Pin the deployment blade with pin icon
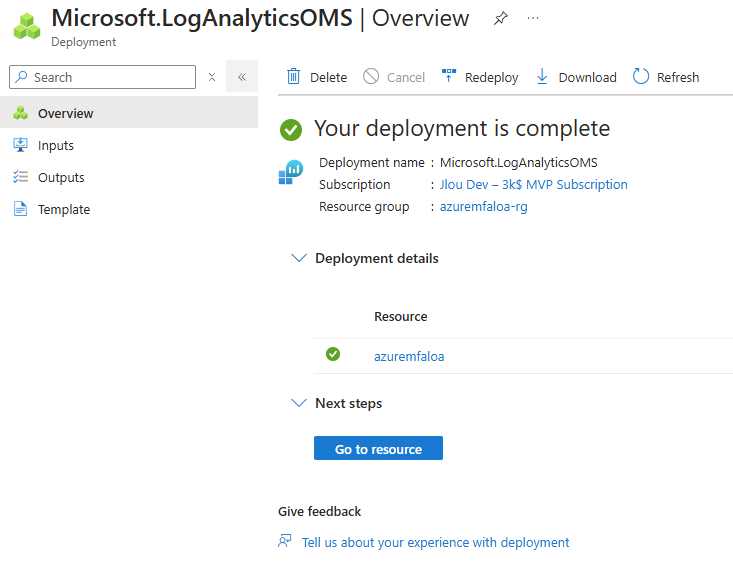 click(x=500, y=19)
